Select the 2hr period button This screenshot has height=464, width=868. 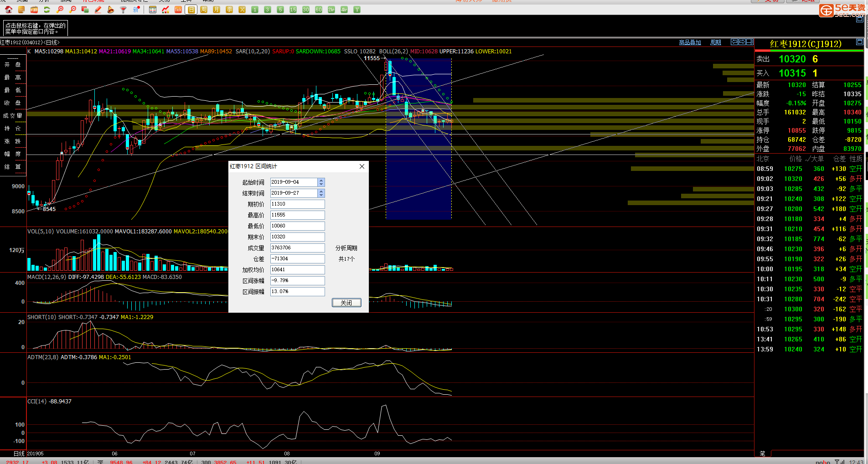(331, 10)
